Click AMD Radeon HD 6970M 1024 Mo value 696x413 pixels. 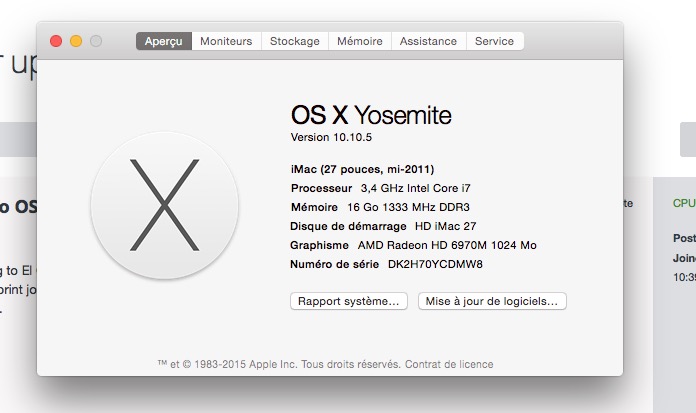click(x=447, y=245)
